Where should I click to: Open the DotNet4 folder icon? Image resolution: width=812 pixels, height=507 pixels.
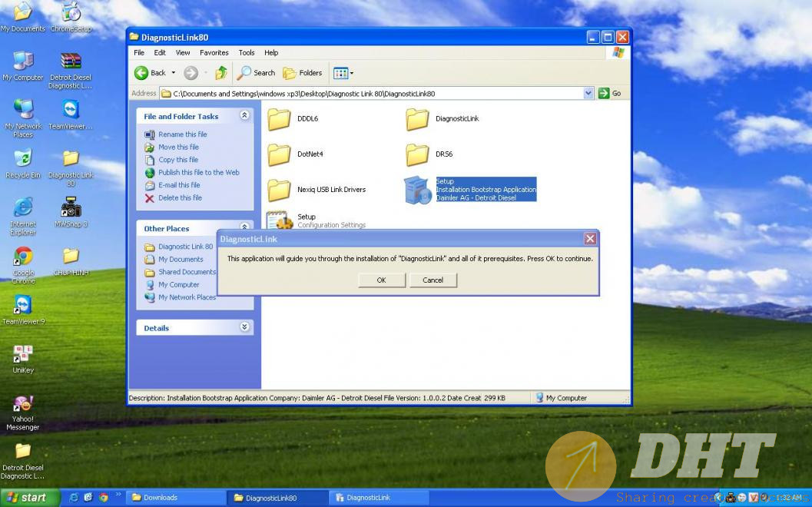click(280, 154)
